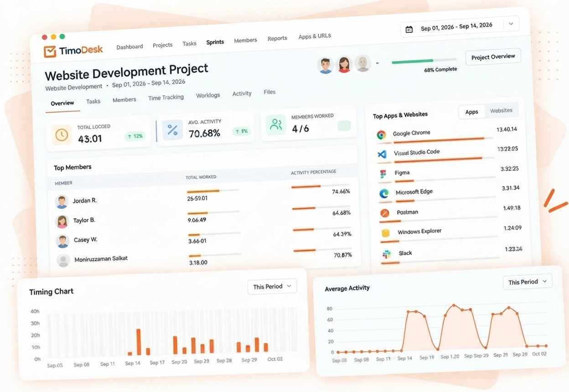The image size is (569, 392).
Task: Click the 12% increase badge on Total Logged
Action: [x=135, y=136]
